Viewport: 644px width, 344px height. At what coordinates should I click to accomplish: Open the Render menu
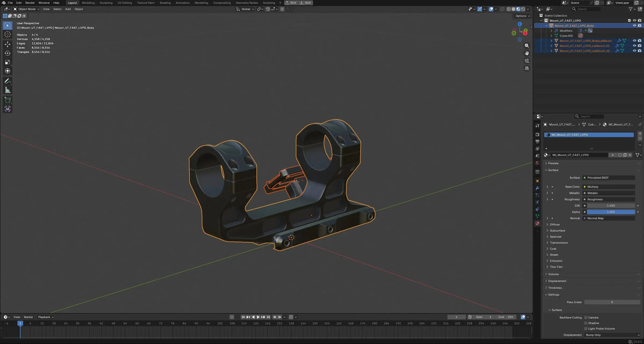(30, 3)
